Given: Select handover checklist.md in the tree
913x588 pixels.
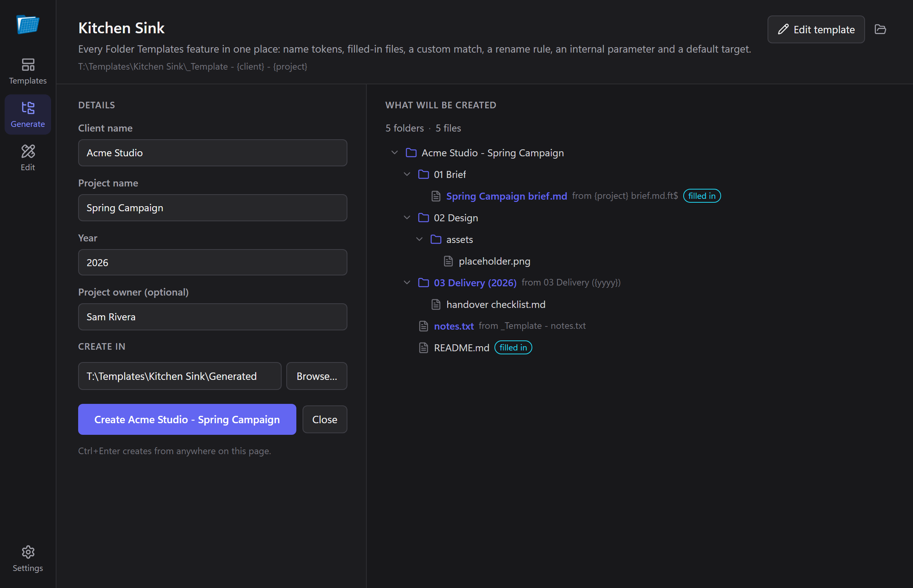Looking at the screenshot, I should 496,304.
